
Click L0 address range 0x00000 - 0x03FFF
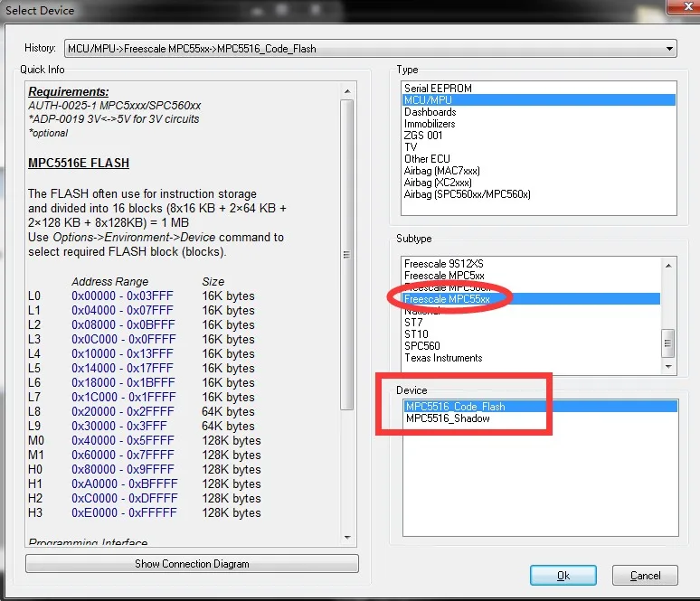tap(122, 296)
